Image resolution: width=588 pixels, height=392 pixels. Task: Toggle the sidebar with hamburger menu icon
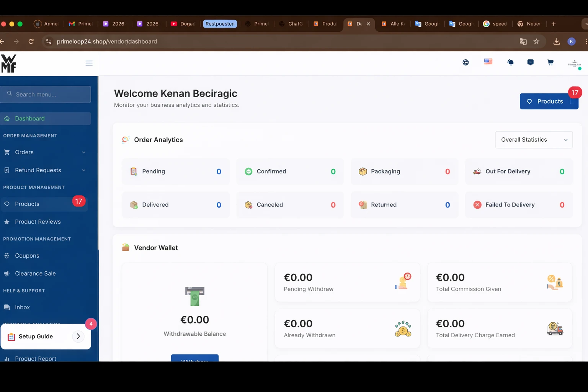(x=89, y=63)
